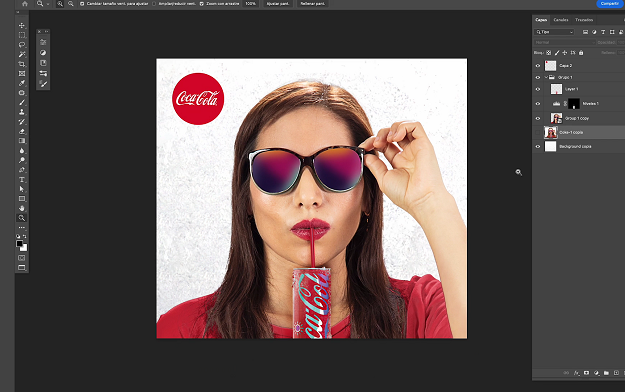Open the foreground color swatch

[19, 243]
